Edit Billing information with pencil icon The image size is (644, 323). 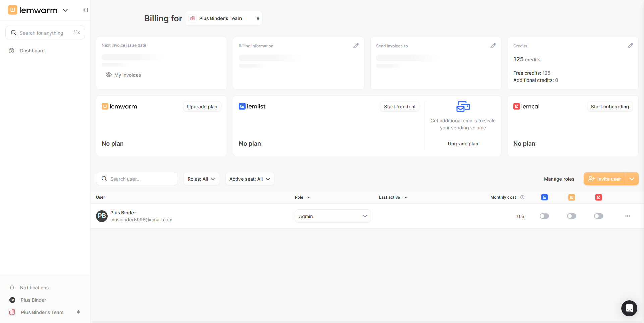[356, 46]
